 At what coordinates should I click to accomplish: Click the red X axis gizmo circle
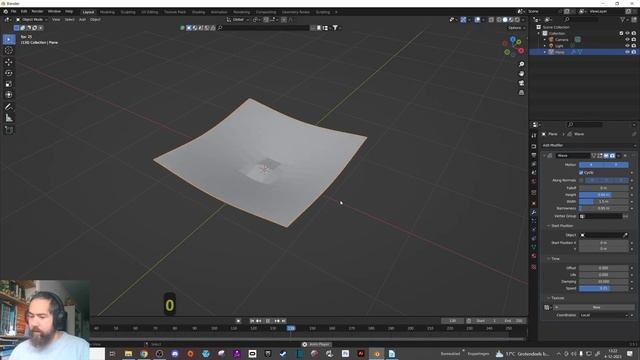tap(521, 51)
